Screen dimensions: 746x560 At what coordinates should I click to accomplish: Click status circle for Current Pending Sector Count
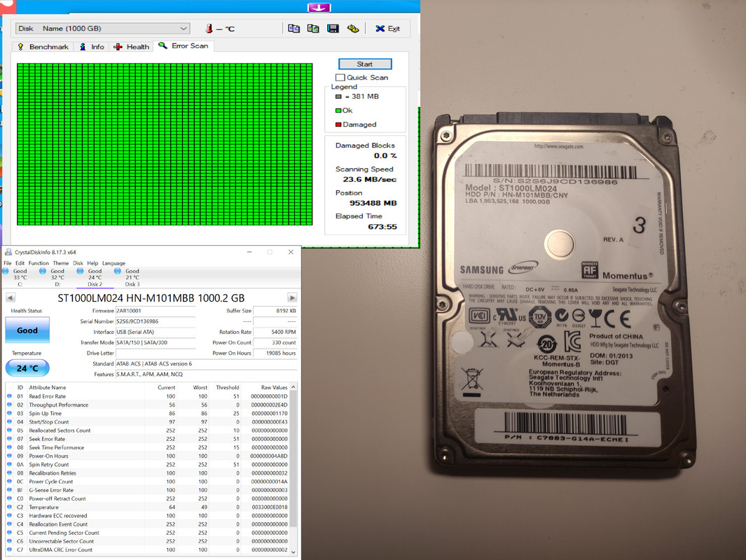(10, 533)
